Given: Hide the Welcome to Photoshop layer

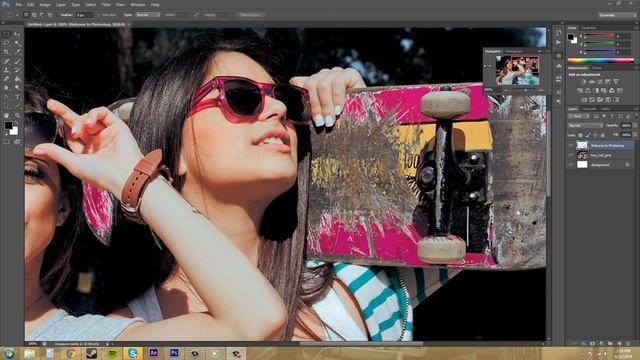Looking at the screenshot, I should (x=571, y=145).
